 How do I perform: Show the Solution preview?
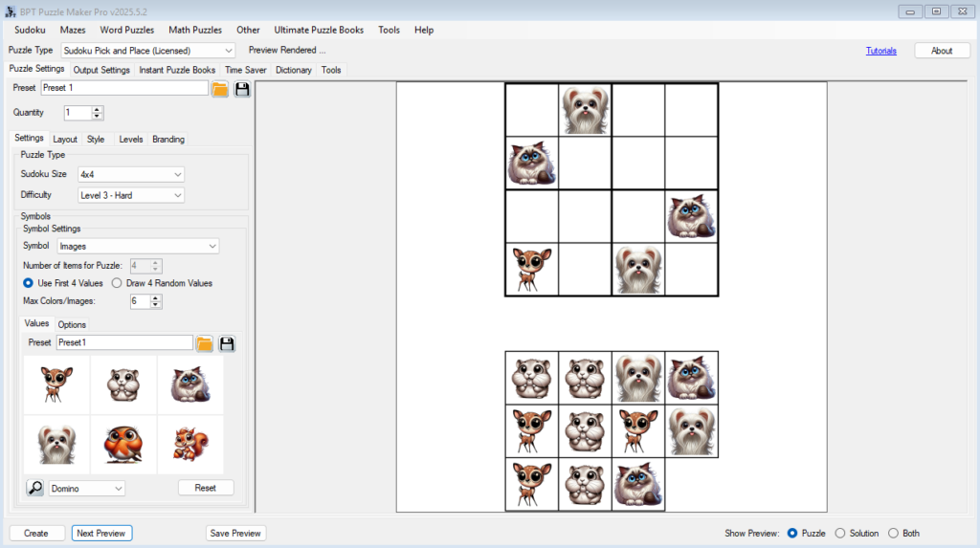841,533
